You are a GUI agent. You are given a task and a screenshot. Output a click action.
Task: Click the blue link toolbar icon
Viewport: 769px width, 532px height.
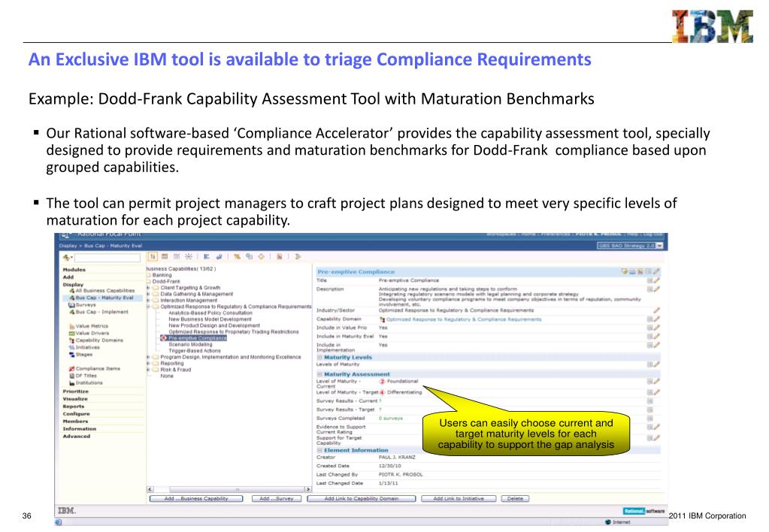click(x=219, y=256)
